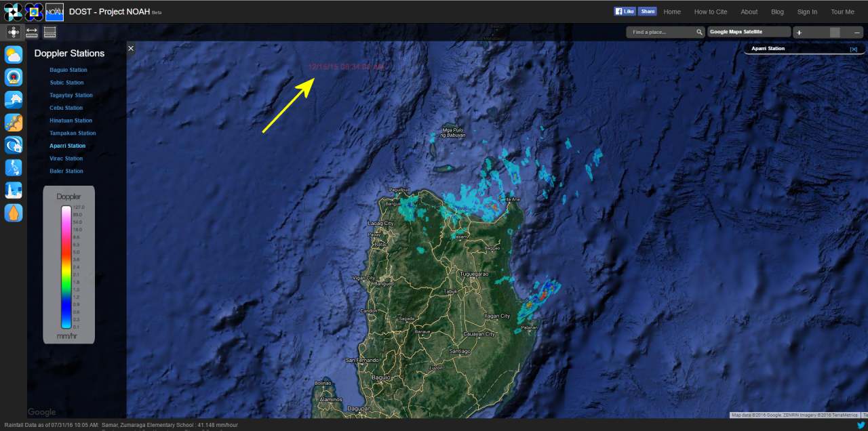The height and width of the screenshot is (431, 868).
Task: Select Cebu Station Doppler radar
Action: click(66, 108)
